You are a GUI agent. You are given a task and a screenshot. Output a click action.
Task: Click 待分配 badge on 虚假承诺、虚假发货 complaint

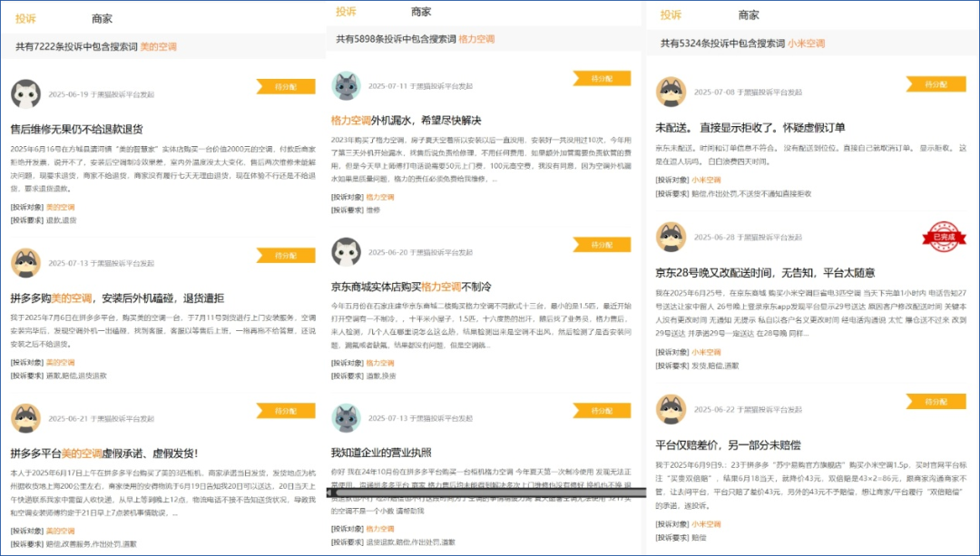tap(286, 411)
